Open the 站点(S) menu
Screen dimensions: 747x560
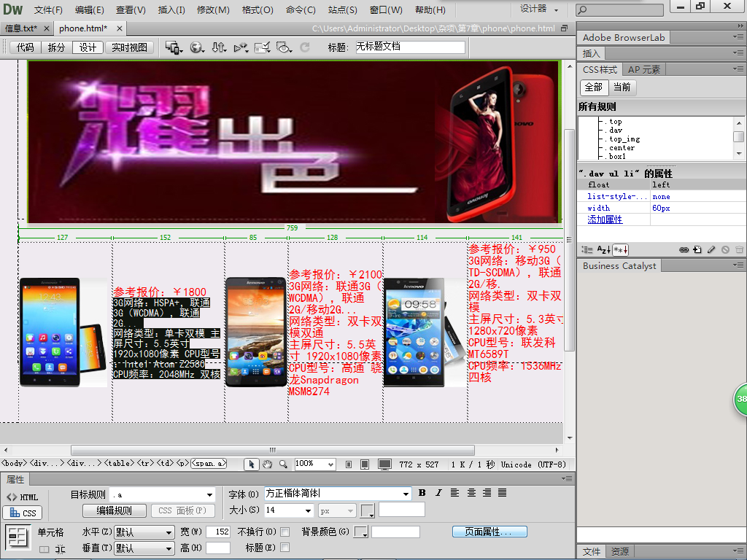(343, 9)
